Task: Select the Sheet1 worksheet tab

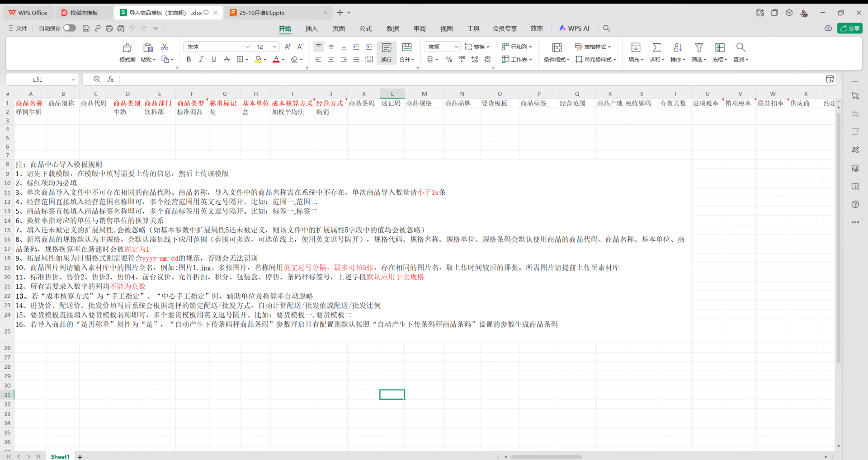Action: tap(60, 456)
